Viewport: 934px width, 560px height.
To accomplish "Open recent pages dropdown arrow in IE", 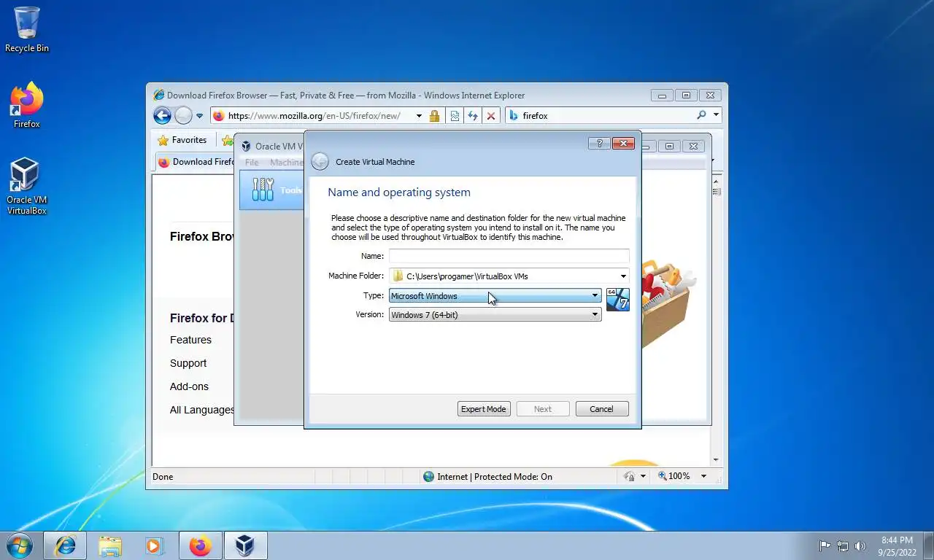I will tap(199, 116).
